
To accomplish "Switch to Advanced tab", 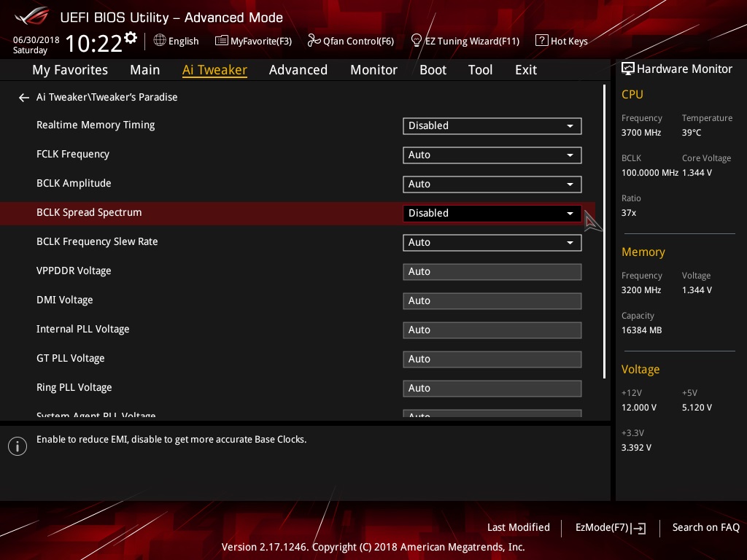I will point(298,70).
